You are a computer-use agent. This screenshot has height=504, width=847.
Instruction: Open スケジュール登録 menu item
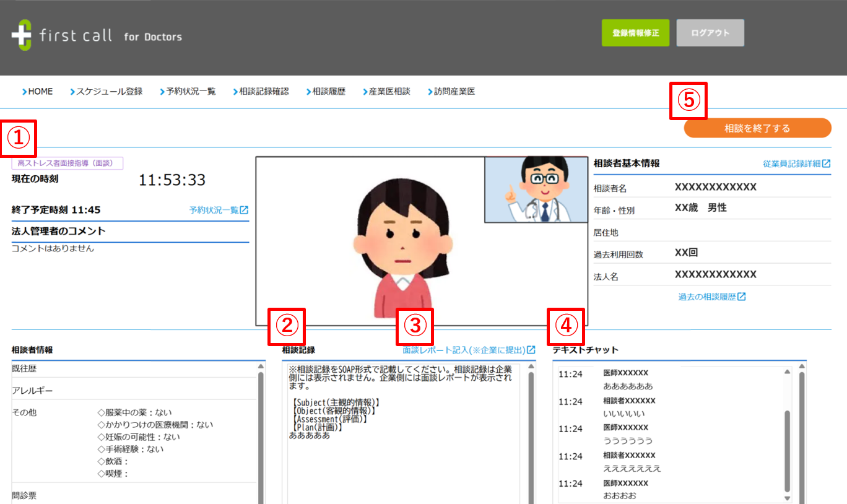tap(106, 92)
